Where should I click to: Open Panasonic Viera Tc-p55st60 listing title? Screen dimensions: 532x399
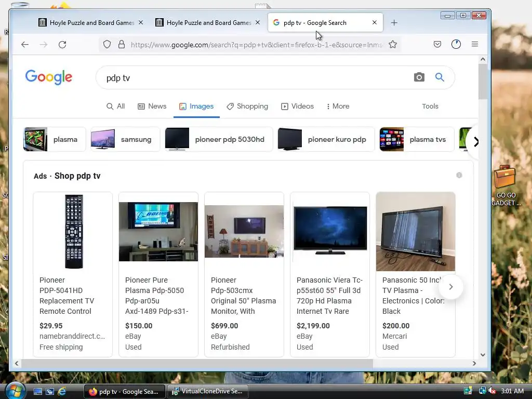coord(329,296)
